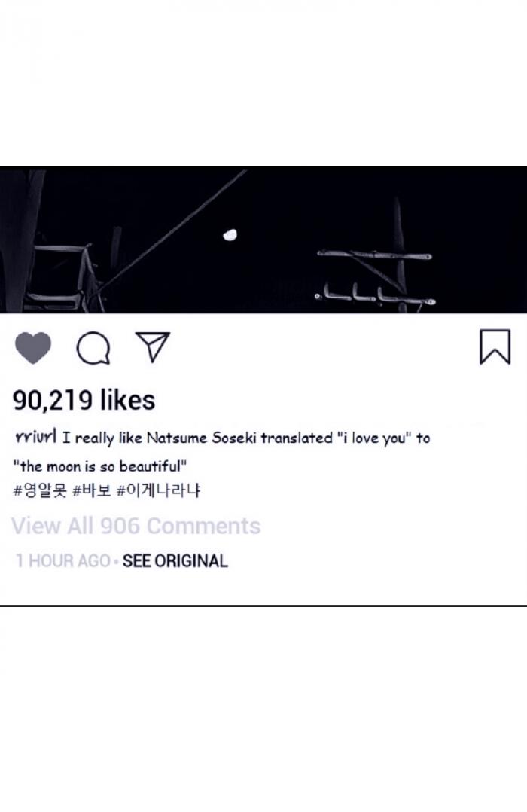Click the moon in the photo

pyautogui.click(x=230, y=235)
